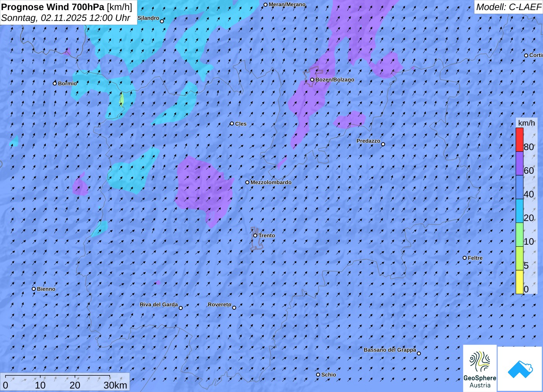Click the Predazzo city marker
Viewport: 543px width, 392px height.
383,144
